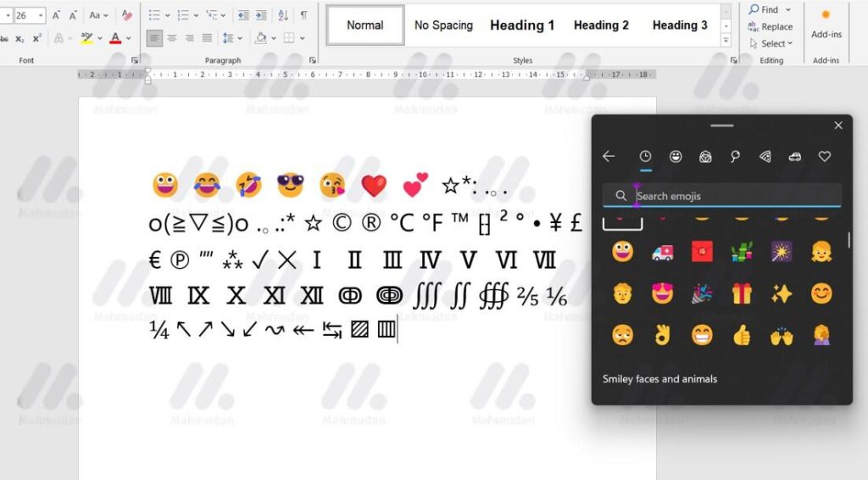Choose the party popper emoji
This screenshot has height=480, width=868.
click(702, 293)
